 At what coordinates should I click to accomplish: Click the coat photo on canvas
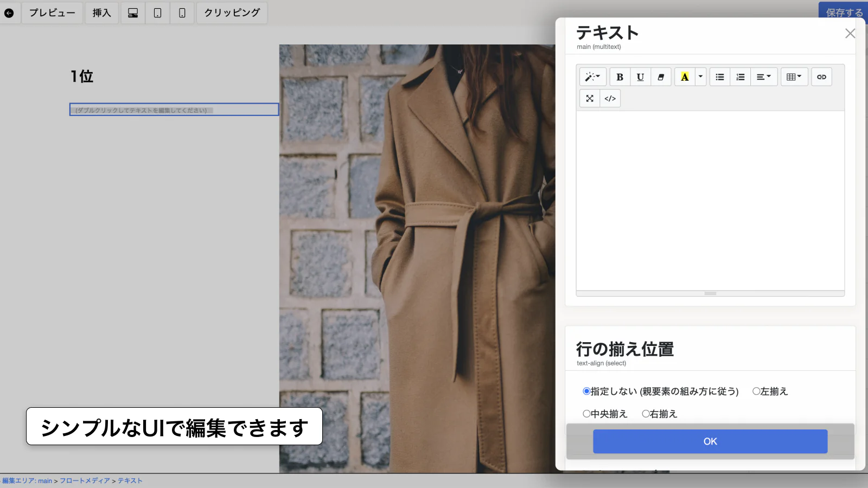[417, 259]
